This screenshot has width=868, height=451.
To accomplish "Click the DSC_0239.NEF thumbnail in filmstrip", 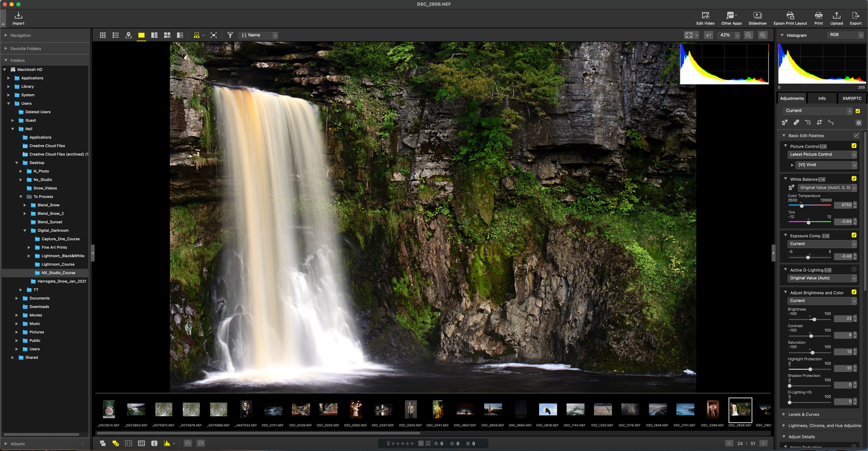I will click(x=301, y=410).
